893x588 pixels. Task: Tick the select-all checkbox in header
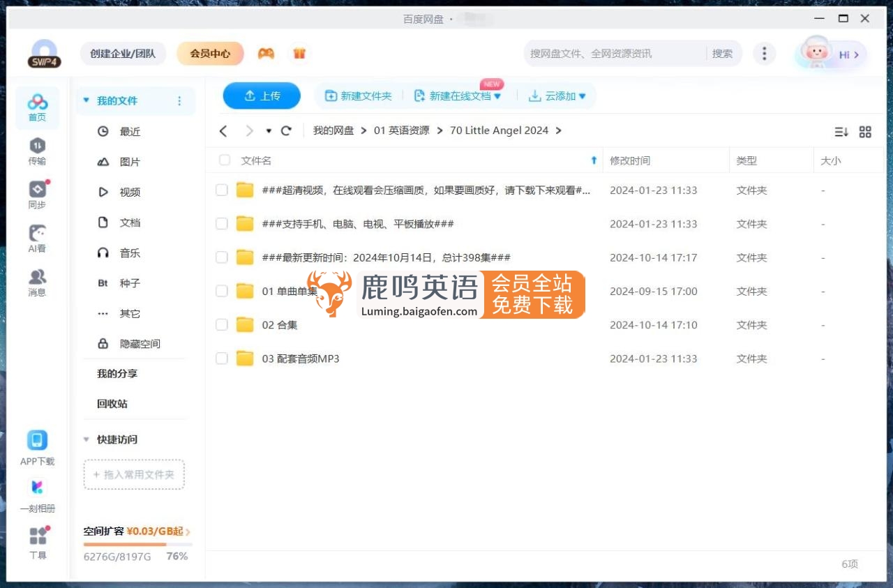(x=225, y=160)
